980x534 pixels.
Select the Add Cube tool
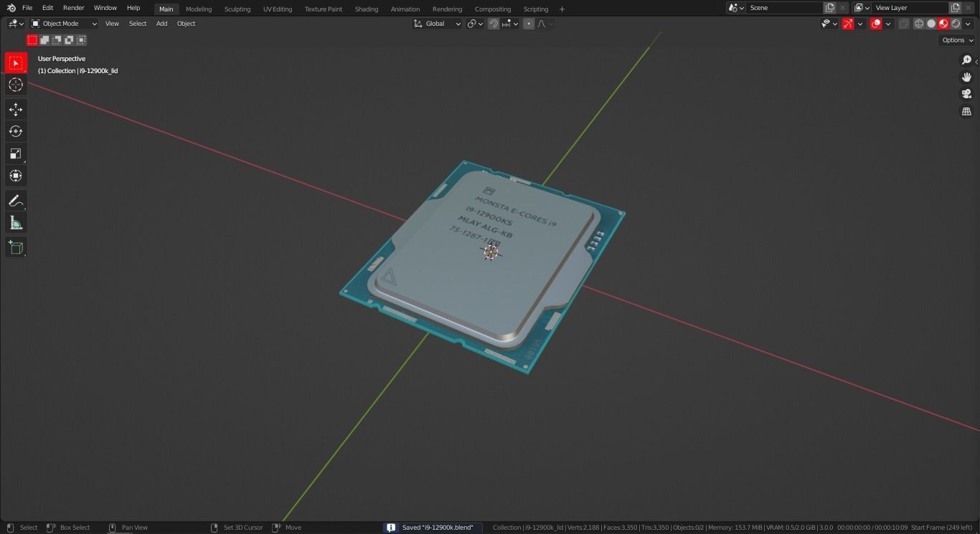click(x=16, y=247)
